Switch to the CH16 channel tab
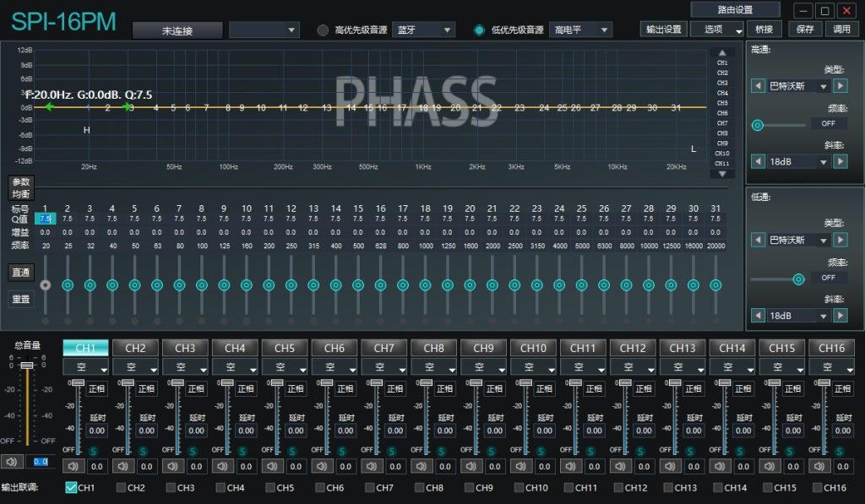The width and height of the screenshot is (865, 504). (832, 348)
